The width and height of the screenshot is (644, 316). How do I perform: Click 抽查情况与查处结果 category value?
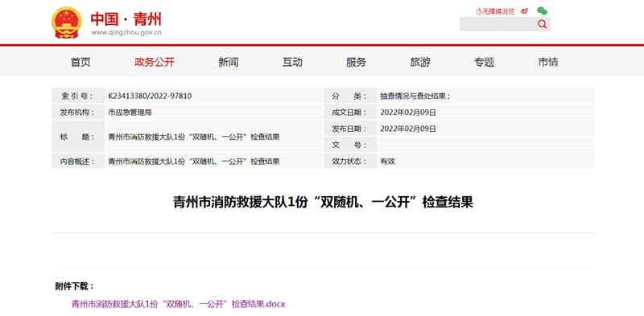[x=415, y=96]
